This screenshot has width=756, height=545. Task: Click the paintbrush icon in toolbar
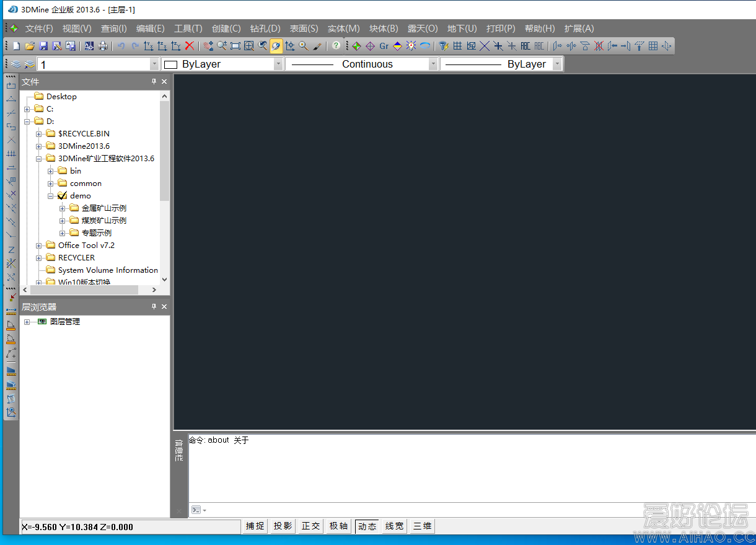coord(317,46)
